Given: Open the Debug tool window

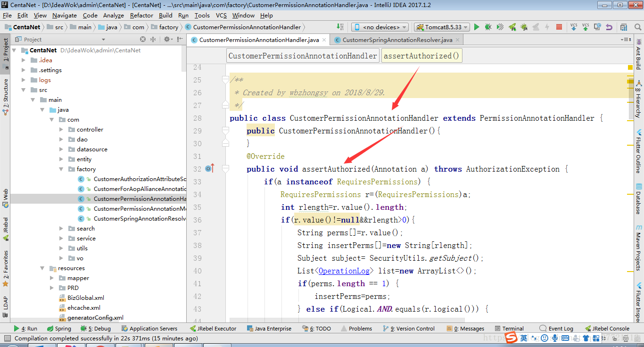Looking at the screenshot, I should coord(96,329).
